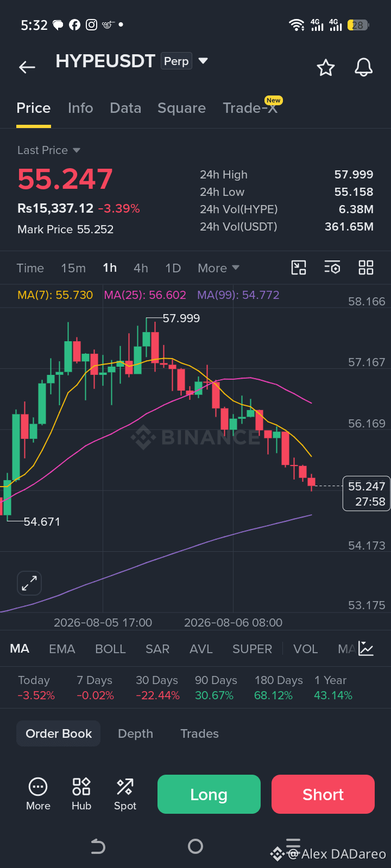Viewport: 391px width, 868px height.
Task: Toggle the MA indicator
Action: (x=20, y=649)
